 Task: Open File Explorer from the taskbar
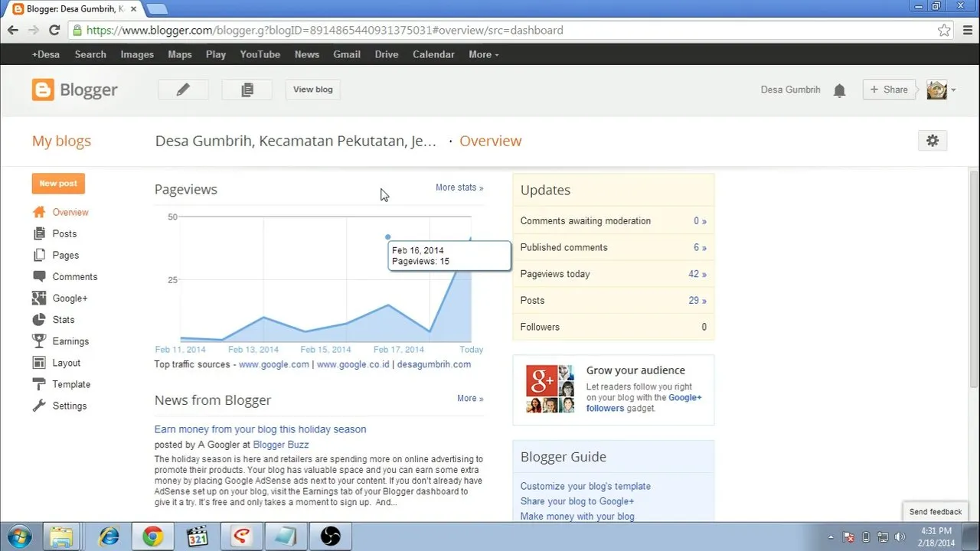point(60,536)
